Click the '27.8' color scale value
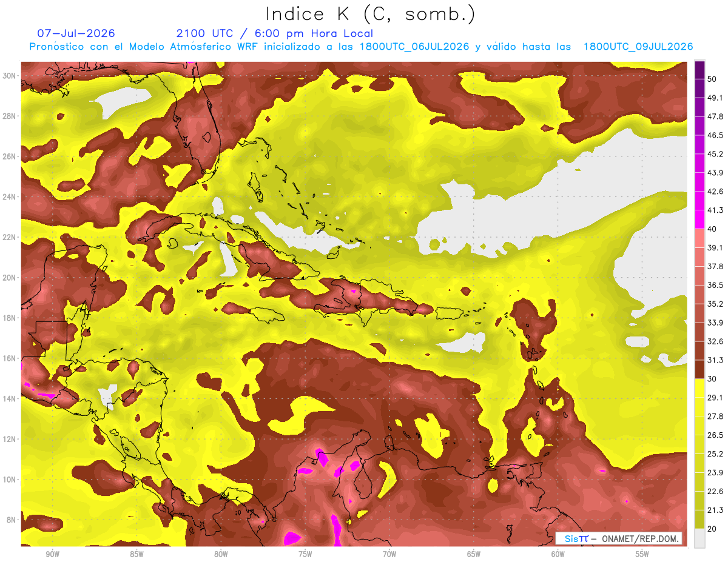Screen dimensions: 728x562 click(715, 416)
